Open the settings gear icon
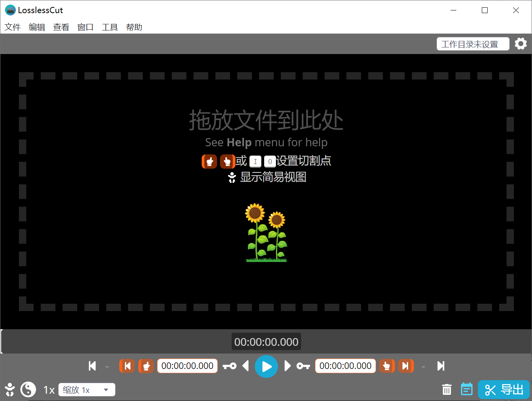This screenshot has width=532, height=401. point(520,44)
